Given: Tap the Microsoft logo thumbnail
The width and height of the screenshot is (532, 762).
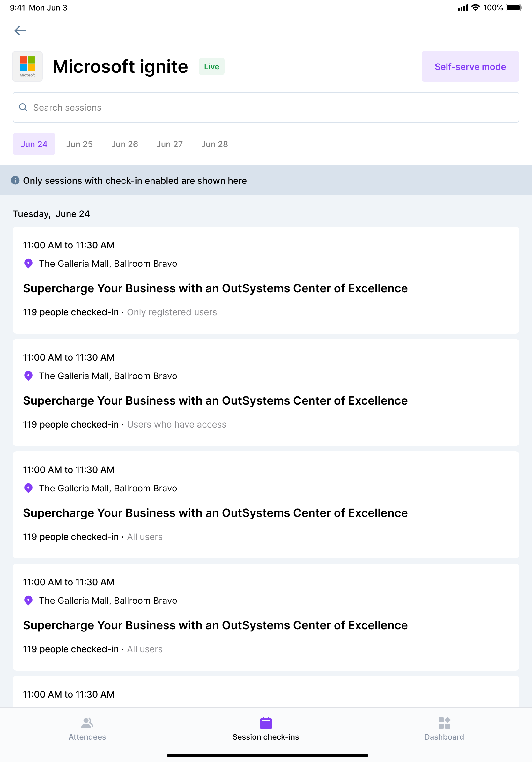Looking at the screenshot, I should [x=27, y=66].
